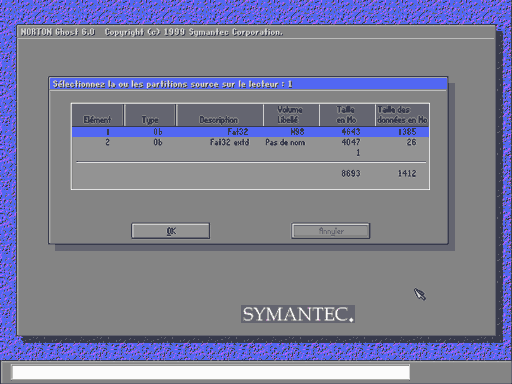The image size is (512, 384).
Task: Select partition row 2 Fat32 extd
Action: pos(250,142)
